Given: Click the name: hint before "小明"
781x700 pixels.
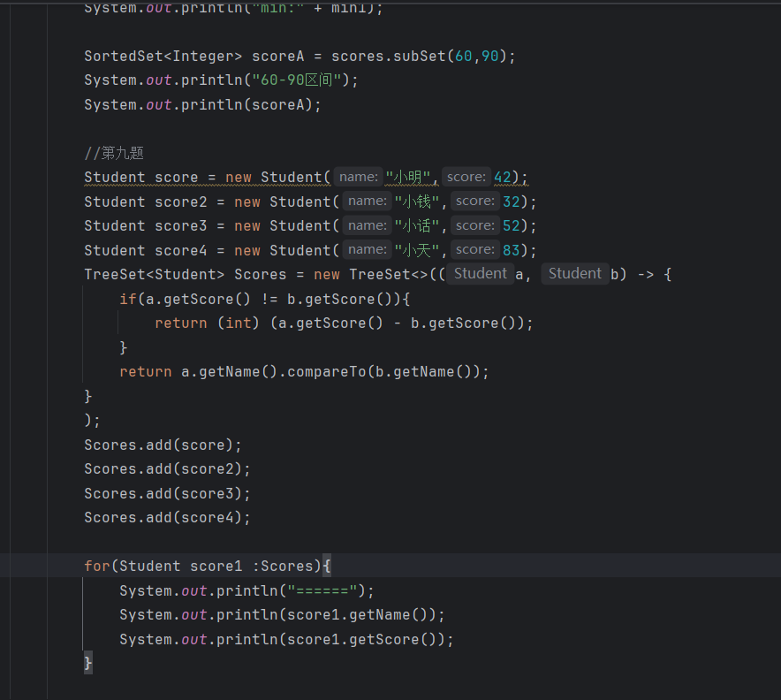Looking at the screenshot, I should (x=358, y=177).
